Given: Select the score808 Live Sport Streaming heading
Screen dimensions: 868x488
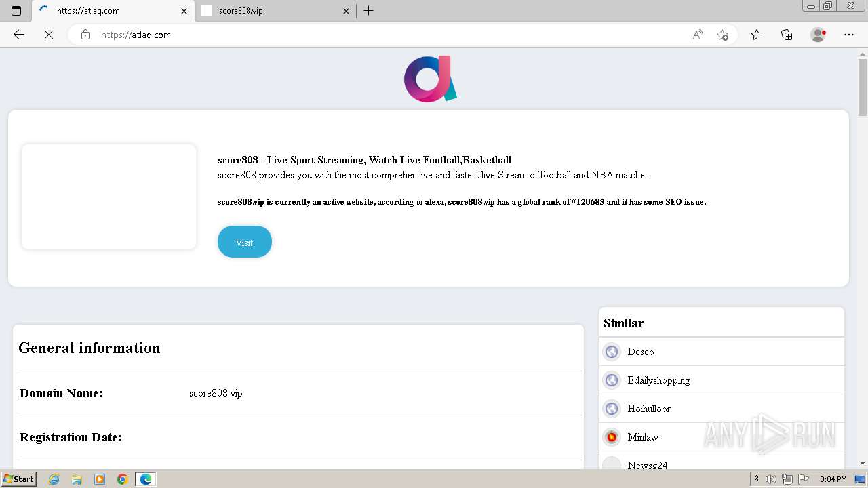Looking at the screenshot, I should (364, 160).
